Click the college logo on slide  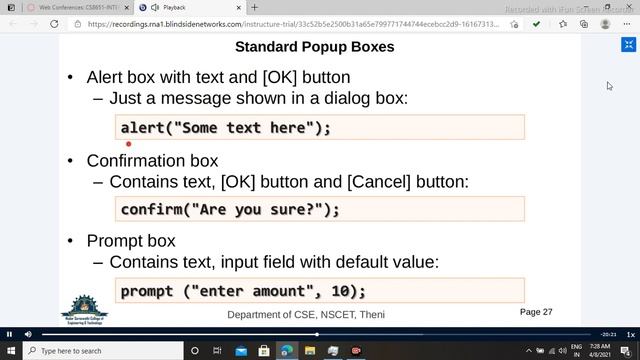click(84, 310)
